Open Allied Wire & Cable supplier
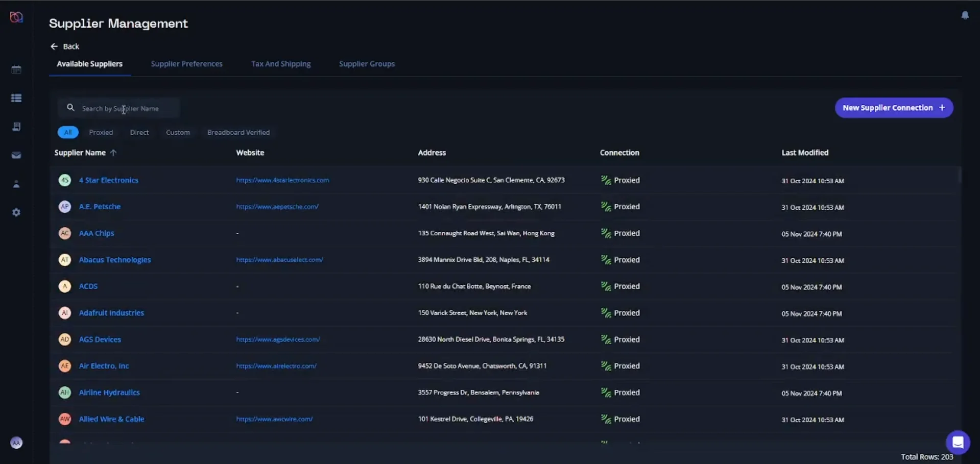980x464 pixels. tap(111, 419)
